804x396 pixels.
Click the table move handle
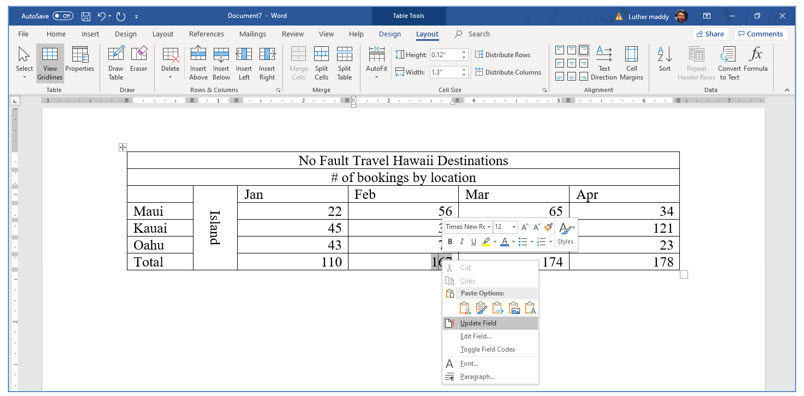click(x=123, y=147)
